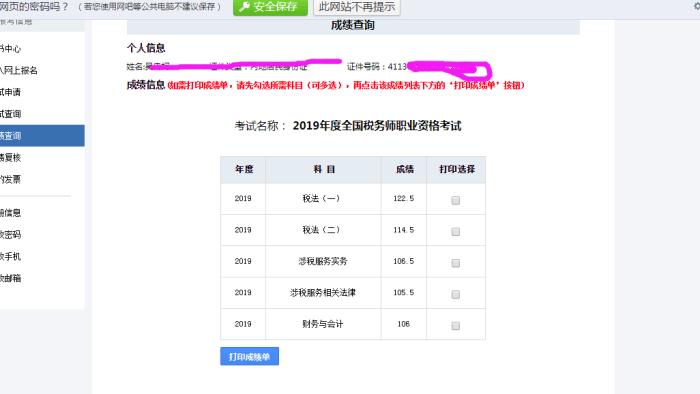Click the score 105.5
The width and height of the screenshot is (700, 394).
(x=404, y=293)
